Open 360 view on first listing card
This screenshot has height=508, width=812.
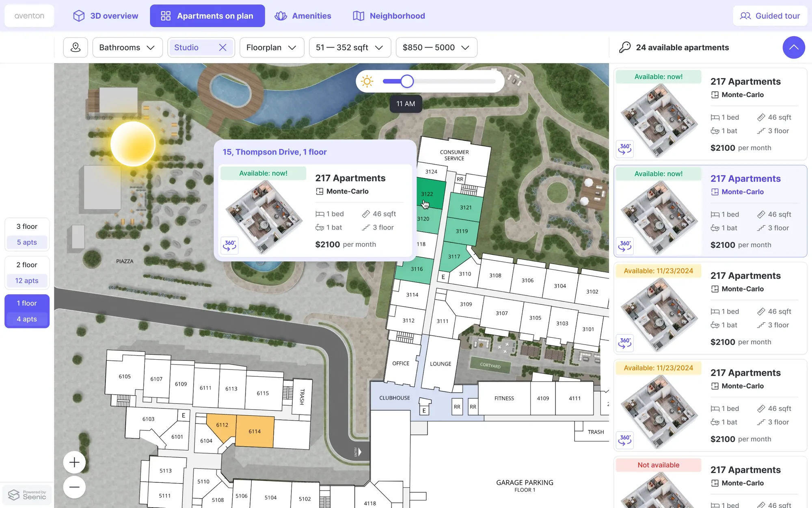(x=625, y=149)
